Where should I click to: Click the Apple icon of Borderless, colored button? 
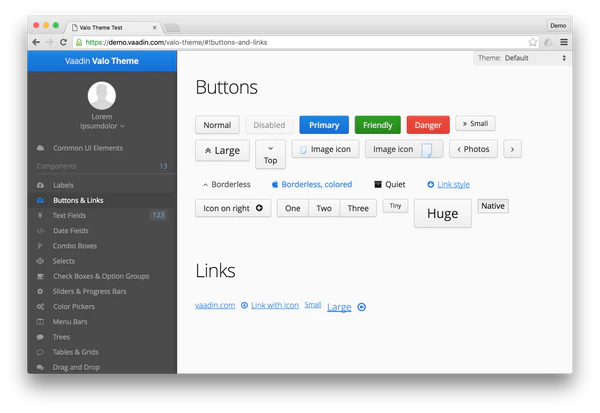[x=275, y=185]
